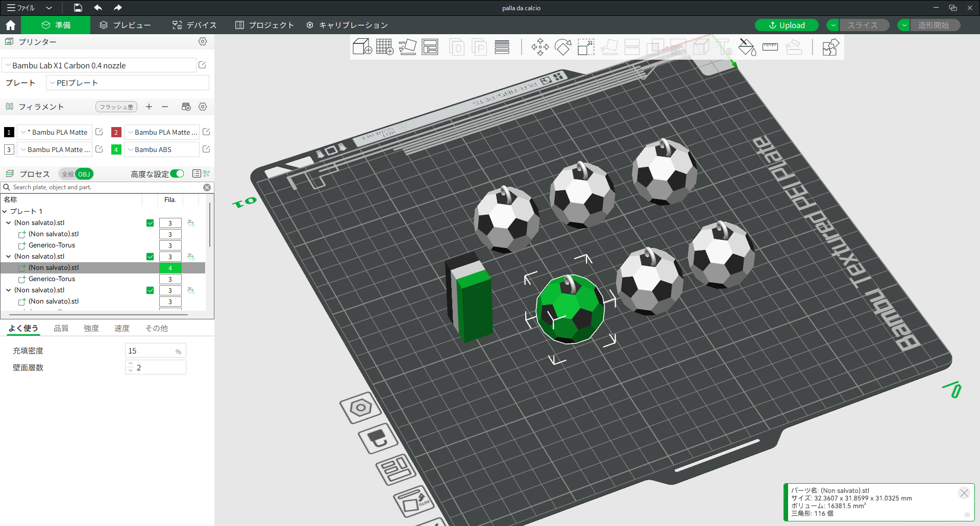Switch to the 強度 settings tab
This screenshot has width=980, height=526.
[91, 328]
